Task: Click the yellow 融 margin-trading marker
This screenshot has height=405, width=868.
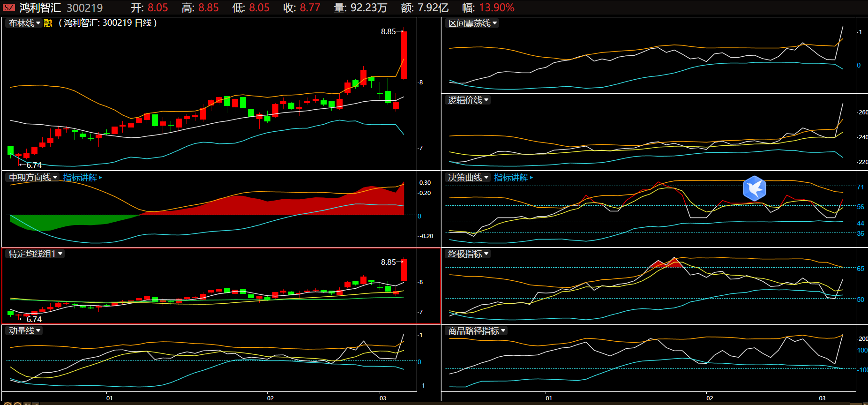Action: tap(48, 23)
